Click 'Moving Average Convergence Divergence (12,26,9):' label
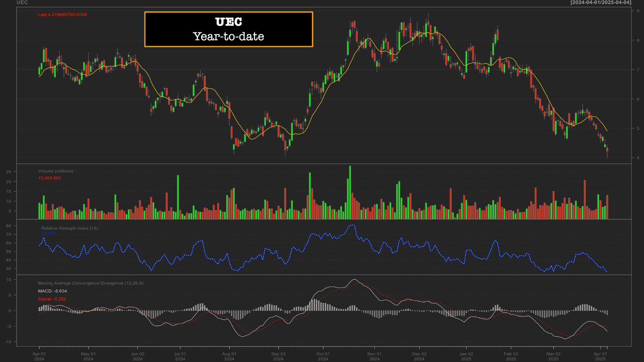The image size is (644, 362). [x=91, y=283]
